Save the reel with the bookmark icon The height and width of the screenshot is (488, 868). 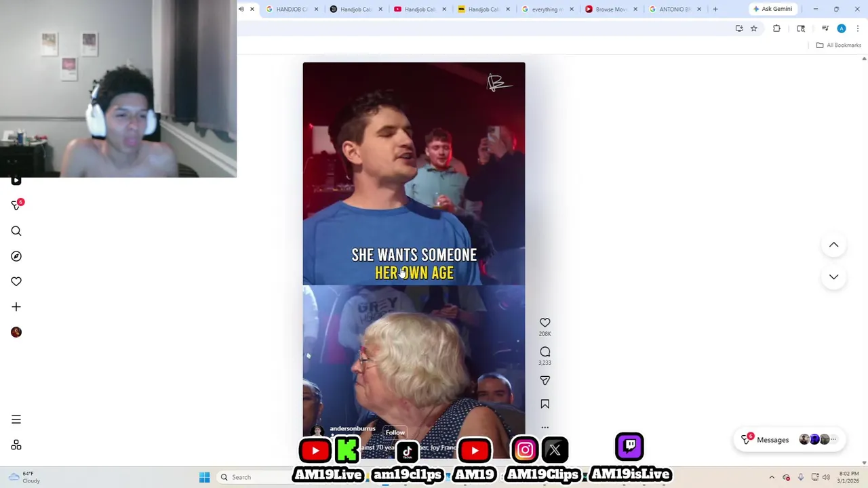point(545,404)
